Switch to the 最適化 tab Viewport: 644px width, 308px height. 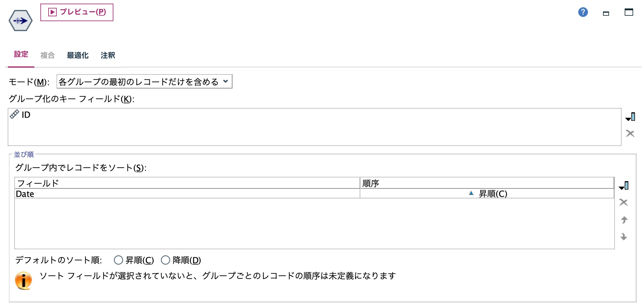[x=77, y=55]
